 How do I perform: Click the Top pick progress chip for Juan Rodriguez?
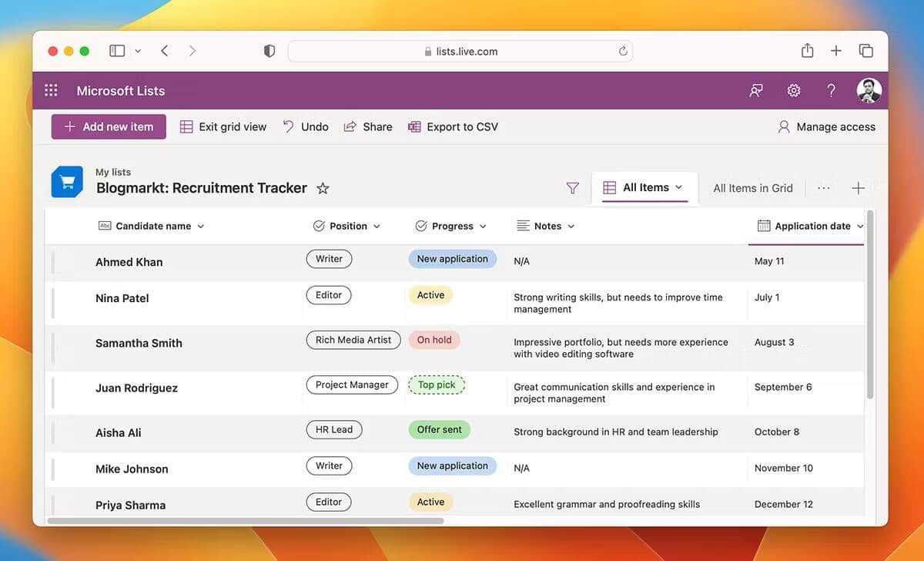[437, 385]
